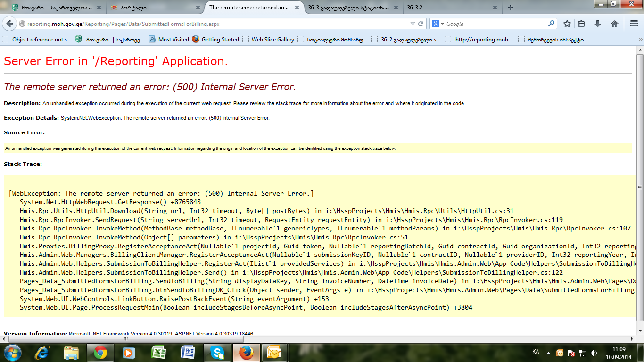Go to the Firefox home page icon
The image size is (644, 362).
coord(614,24)
